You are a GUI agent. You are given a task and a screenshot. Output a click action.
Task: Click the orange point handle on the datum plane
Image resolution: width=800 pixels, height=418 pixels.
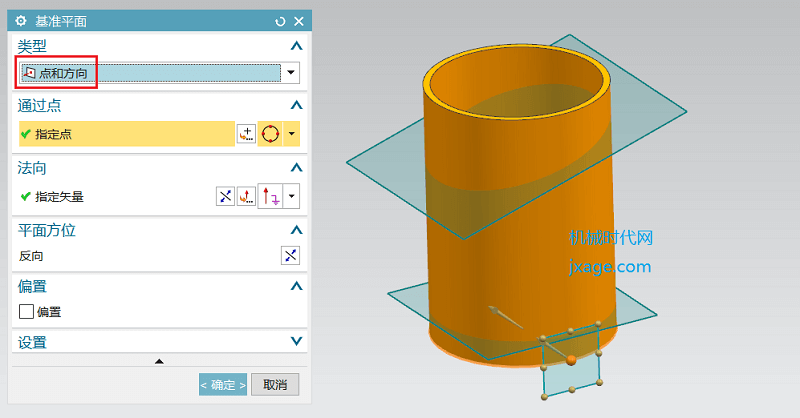[x=571, y=360]
